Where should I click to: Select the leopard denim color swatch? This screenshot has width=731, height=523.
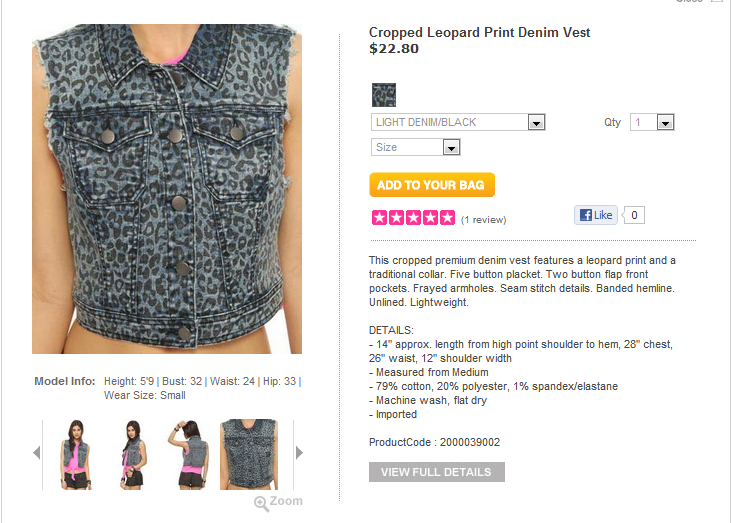[x=384, y=95]
